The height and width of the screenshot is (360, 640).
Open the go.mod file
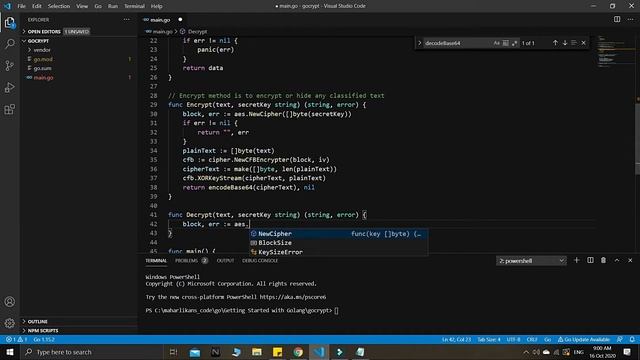tap(79, 59)
